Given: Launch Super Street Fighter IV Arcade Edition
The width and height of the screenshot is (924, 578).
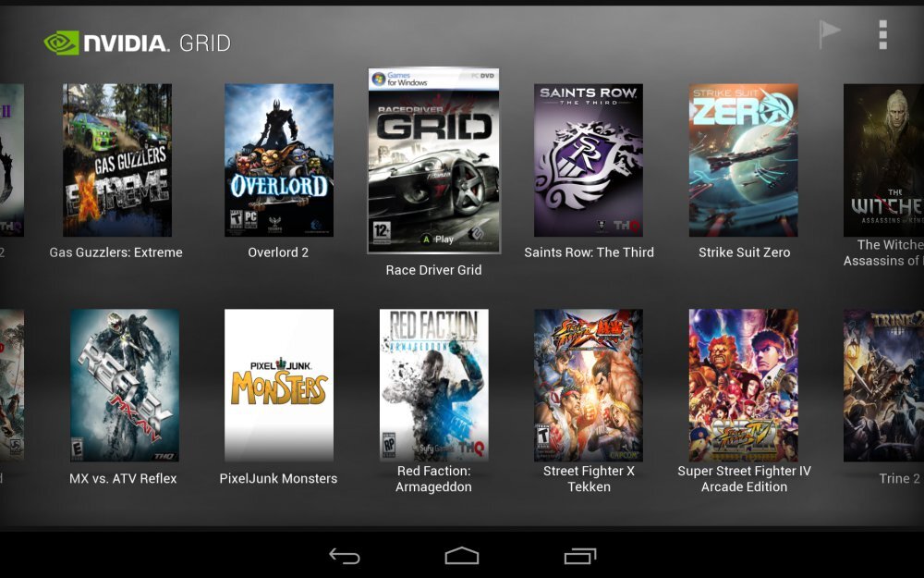Looking at the screenshot, I should [x=744, y=385].
